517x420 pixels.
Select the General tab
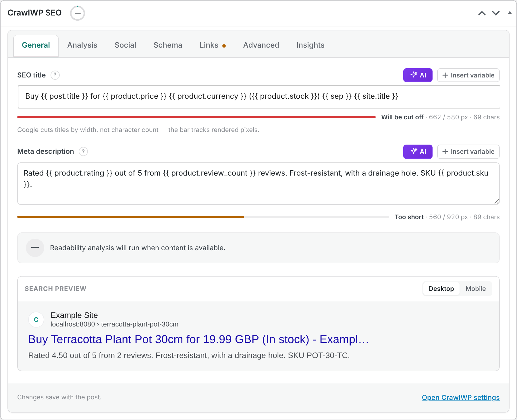pos(36,45)
